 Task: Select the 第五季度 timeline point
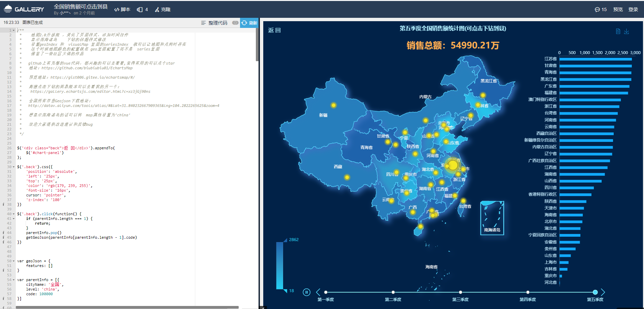(595, 292)
